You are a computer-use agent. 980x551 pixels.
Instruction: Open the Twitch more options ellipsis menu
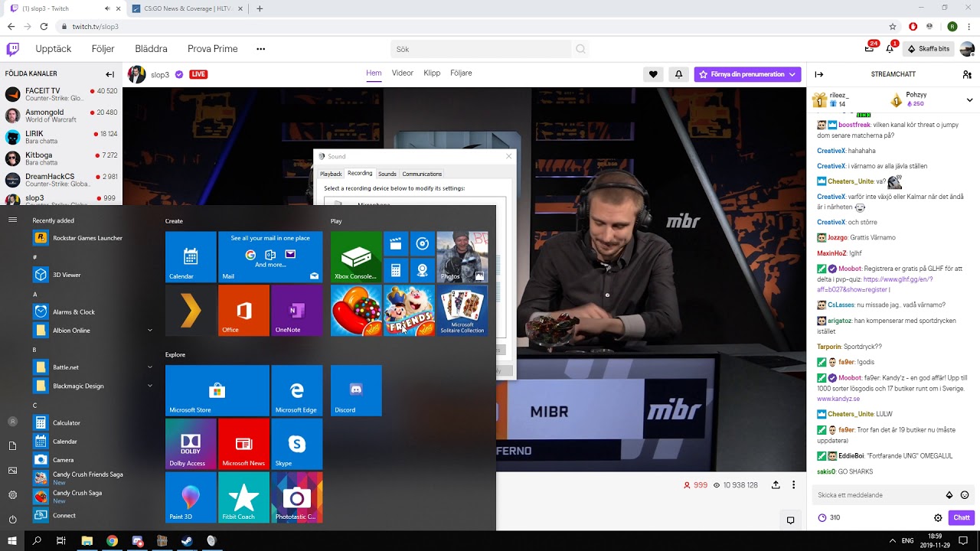(x=260, y=49)
